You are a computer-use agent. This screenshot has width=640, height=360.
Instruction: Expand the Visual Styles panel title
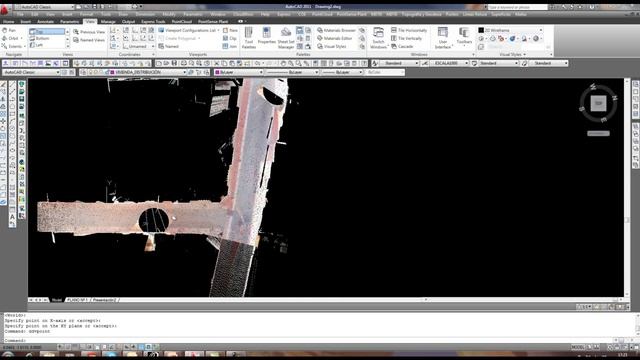512,54
